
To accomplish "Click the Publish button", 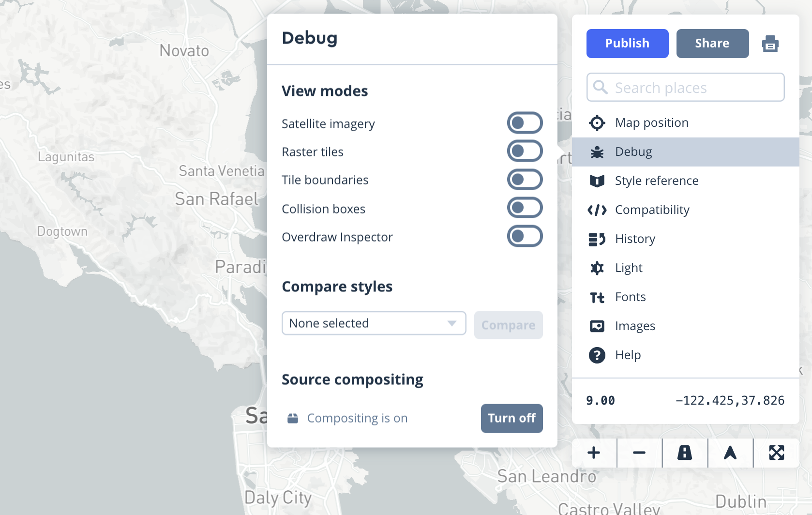I will [x=627, y=44].
